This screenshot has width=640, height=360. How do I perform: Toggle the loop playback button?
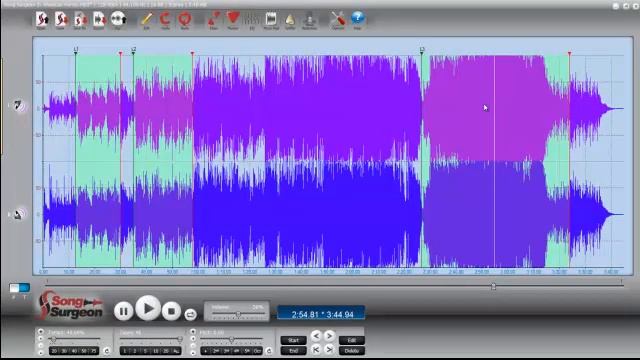tap(191, 314)
